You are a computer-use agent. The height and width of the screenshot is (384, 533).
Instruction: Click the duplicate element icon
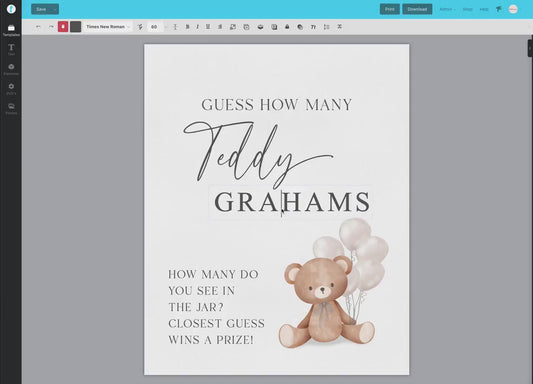[x=246, y=27]
